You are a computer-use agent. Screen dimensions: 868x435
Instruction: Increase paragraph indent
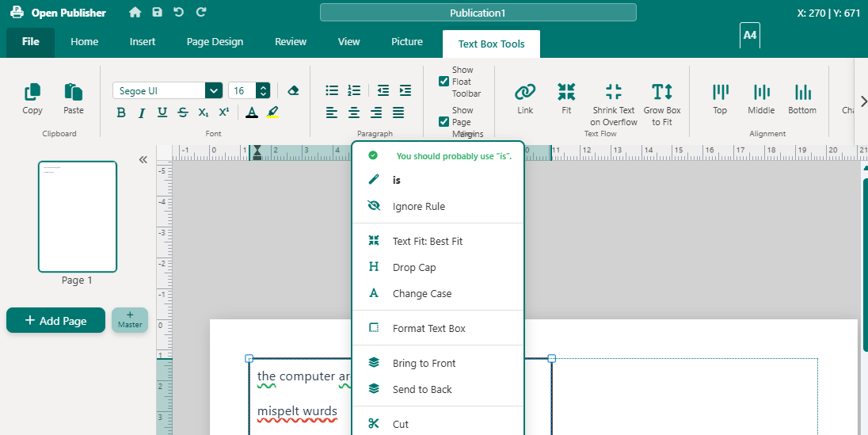click(x=405, y=90)
